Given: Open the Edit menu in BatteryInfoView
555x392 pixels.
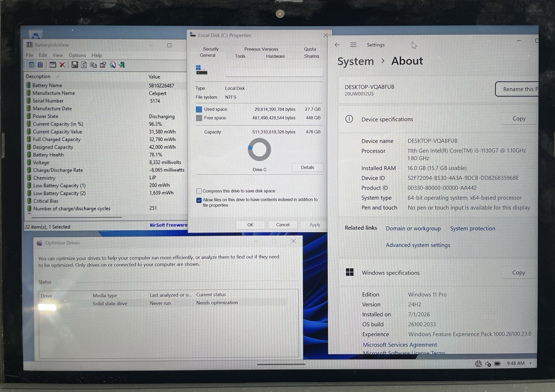Looking at the screenshot, I should 43,55.
